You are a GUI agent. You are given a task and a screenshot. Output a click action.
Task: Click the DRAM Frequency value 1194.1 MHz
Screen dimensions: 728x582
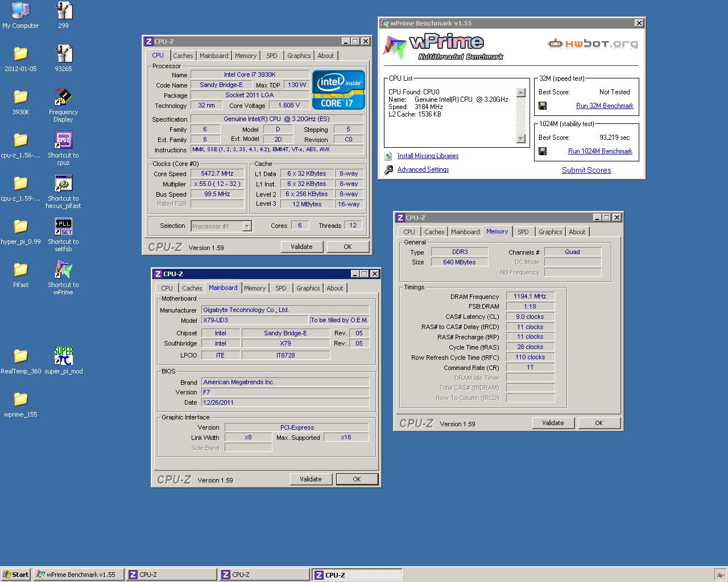tap(530, 296)
